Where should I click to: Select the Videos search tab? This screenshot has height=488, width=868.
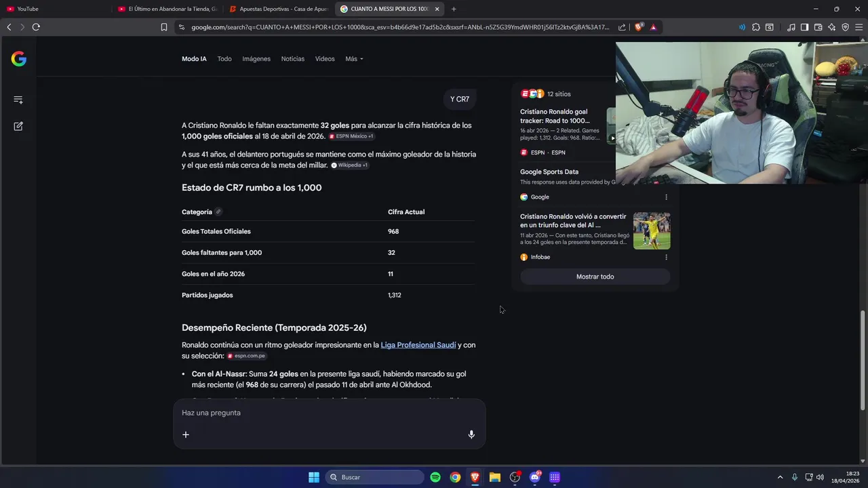pyautogui.click(x=325, y=59)
